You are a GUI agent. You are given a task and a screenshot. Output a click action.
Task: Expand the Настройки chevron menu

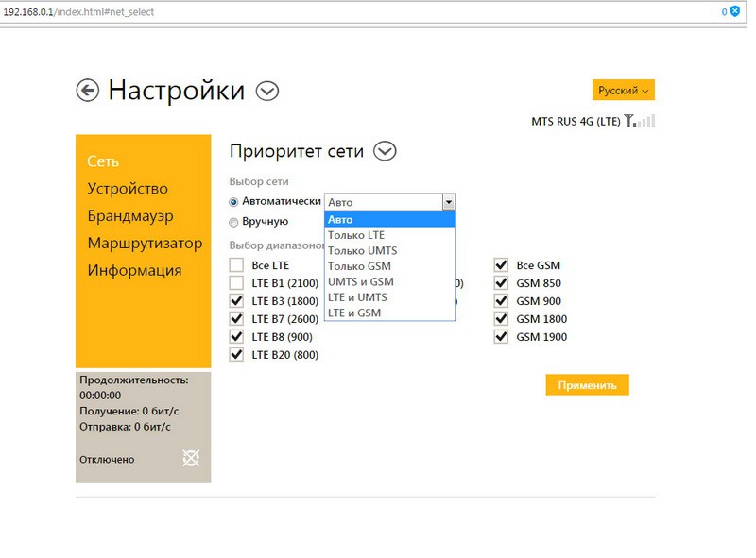(x=267, y=91)
